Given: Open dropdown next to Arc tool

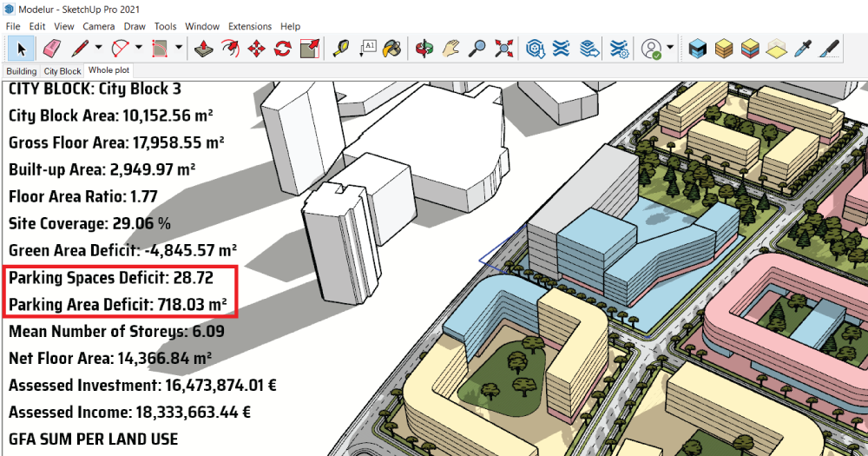Looking at the screenshot, I should tap(138, 48).
